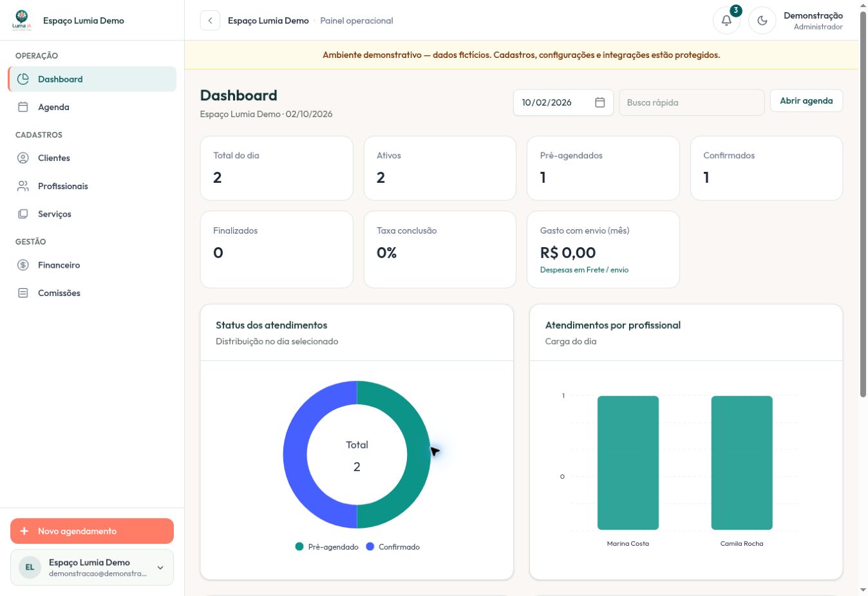This screenshot has height=596, width=868.
Task: Click the Pré-agendados stat card
Action: (x=603, y=168)
